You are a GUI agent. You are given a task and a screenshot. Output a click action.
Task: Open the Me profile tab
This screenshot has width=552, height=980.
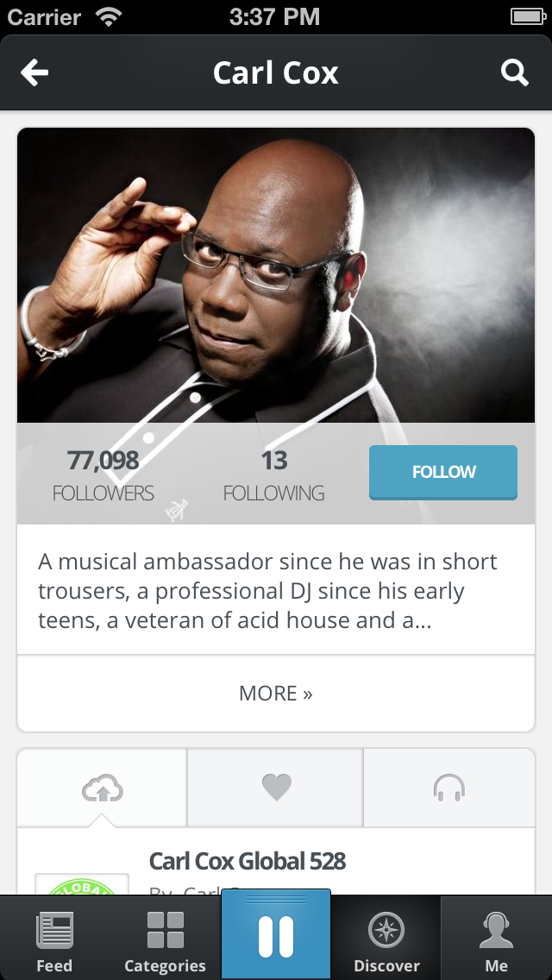496,941
